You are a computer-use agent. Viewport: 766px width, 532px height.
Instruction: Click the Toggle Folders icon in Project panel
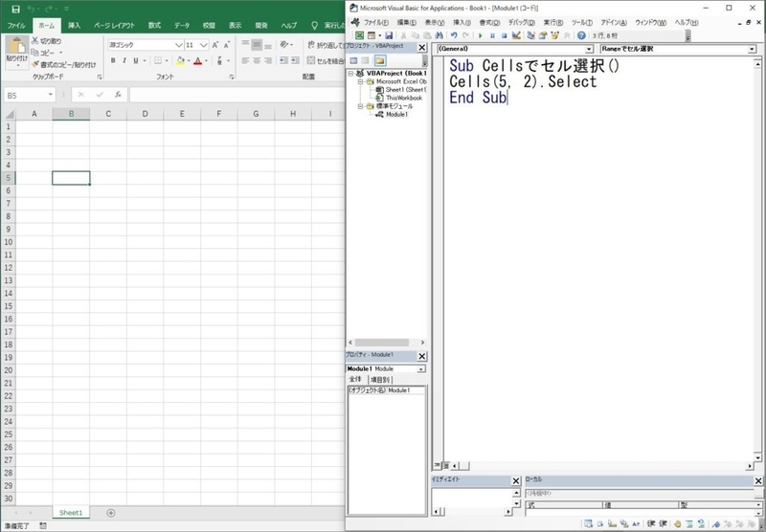(380, 60)
